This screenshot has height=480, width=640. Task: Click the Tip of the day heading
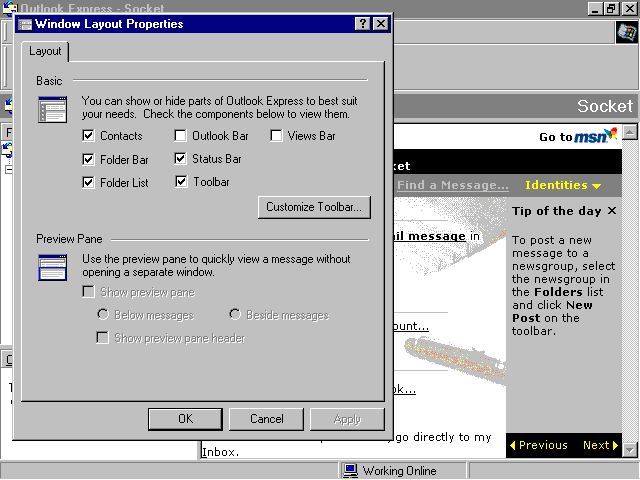[x=557, y=211]
